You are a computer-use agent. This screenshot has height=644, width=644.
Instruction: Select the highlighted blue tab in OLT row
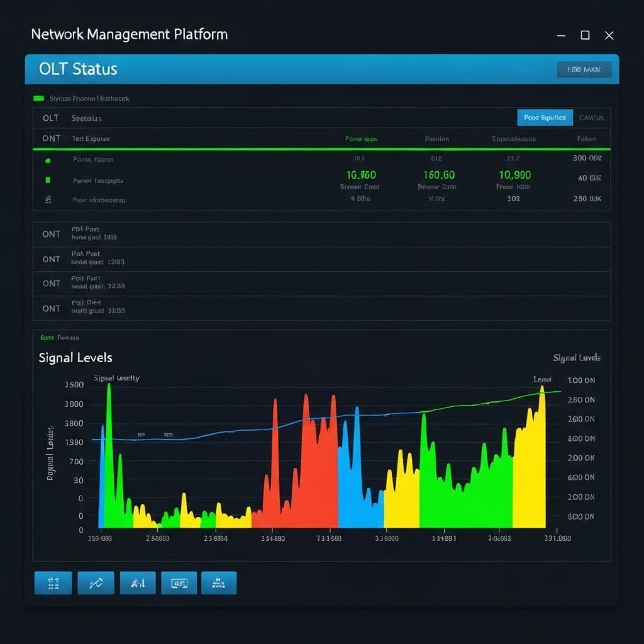pyautogui.click(x=545, y=118)
